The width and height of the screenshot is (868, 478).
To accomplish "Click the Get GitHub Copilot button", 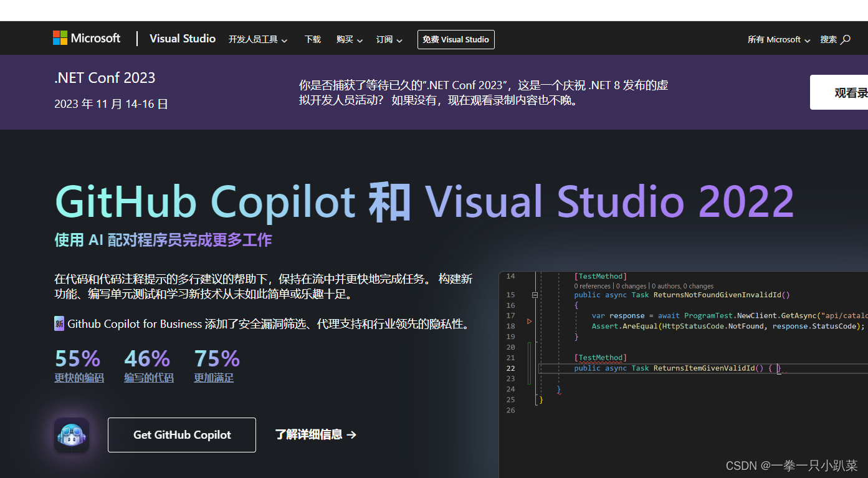I will 182,435.
